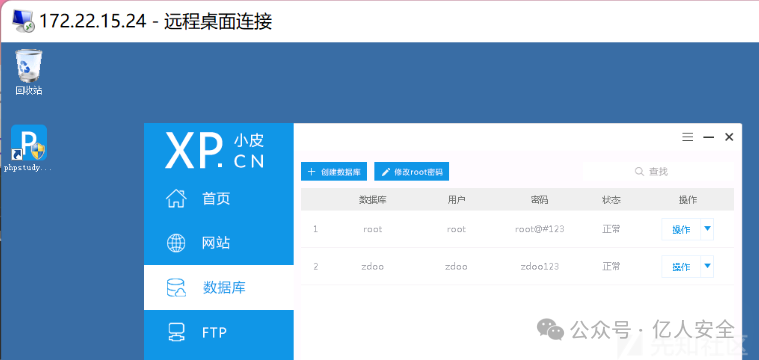The width and height of the screenshot is (759, 360).
Task: Select the 数据库 section
Action: [219, 287]
